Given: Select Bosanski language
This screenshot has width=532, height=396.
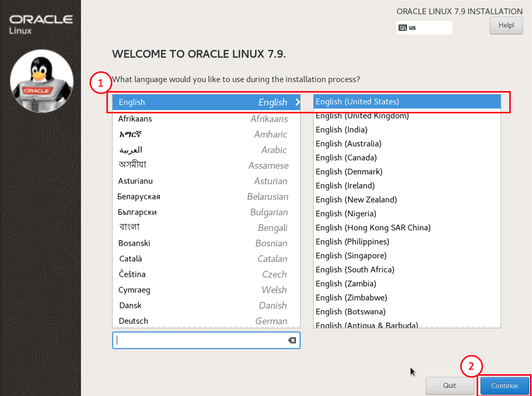Looking at the screenshot, I should [x=206, y=244].
